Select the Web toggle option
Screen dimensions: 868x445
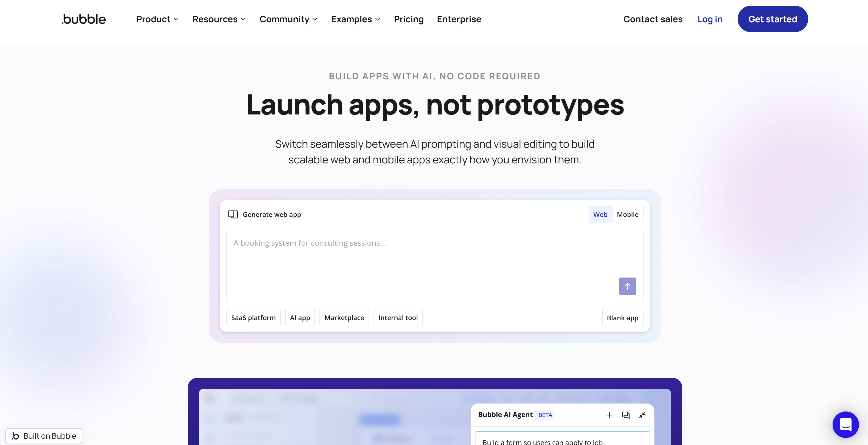600,214
